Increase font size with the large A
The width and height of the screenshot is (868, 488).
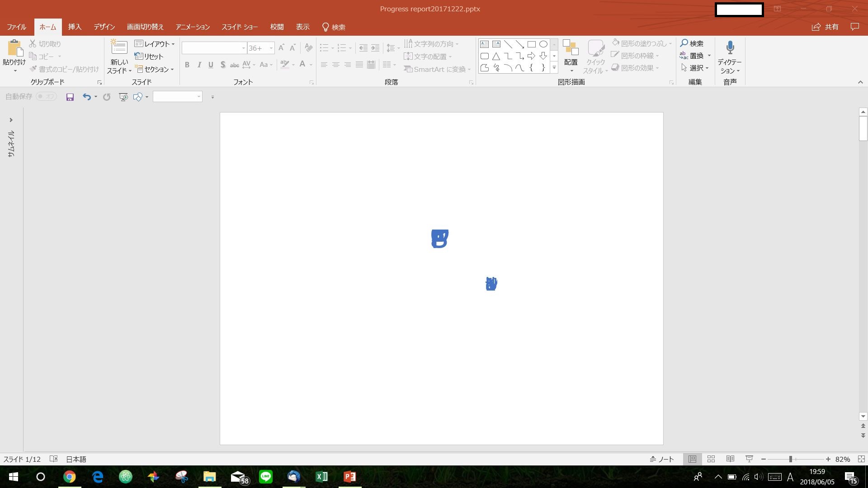pyautogui.click(x=281, y=48)
